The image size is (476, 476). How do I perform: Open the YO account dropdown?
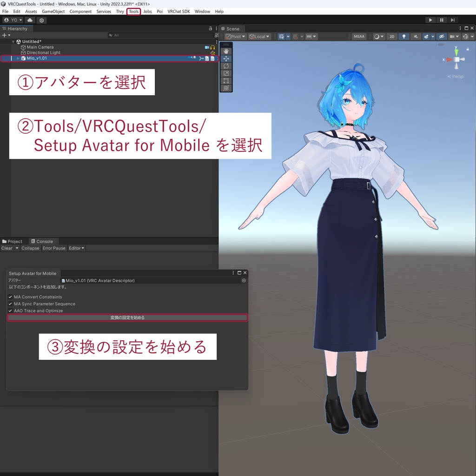(13, 20)
